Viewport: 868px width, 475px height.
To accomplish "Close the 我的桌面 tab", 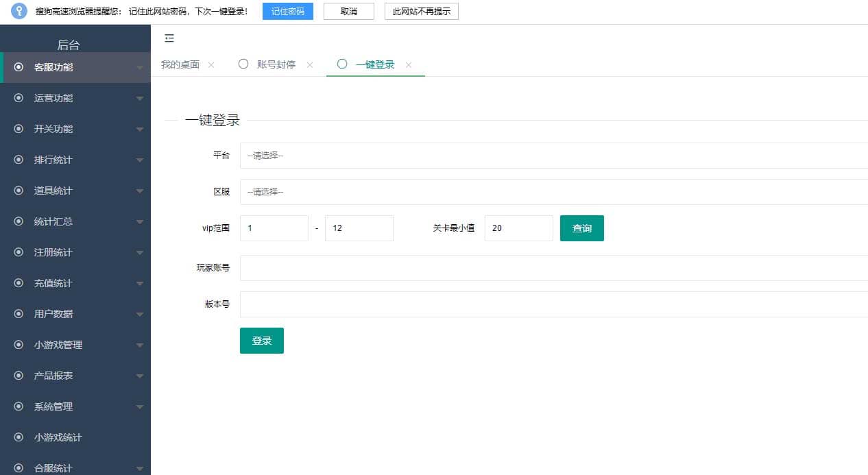I will 211,65.
